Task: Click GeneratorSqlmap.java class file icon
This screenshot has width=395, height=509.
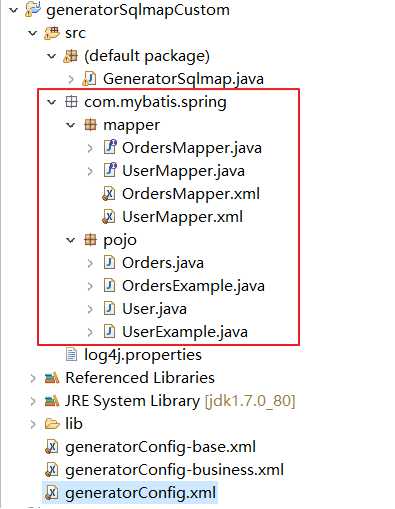Action: pos(89,79)
